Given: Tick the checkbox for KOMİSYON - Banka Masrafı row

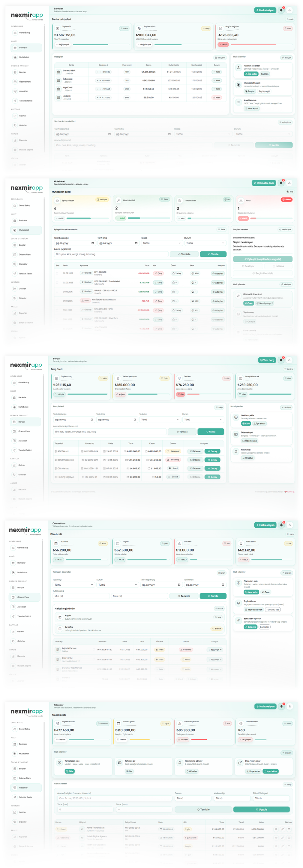Looking at the screenshot, I should coord(57,301).
